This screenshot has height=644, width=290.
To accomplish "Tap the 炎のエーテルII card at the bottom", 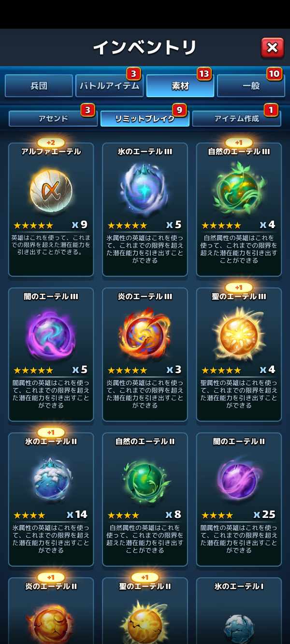I will tap(51, 611).
